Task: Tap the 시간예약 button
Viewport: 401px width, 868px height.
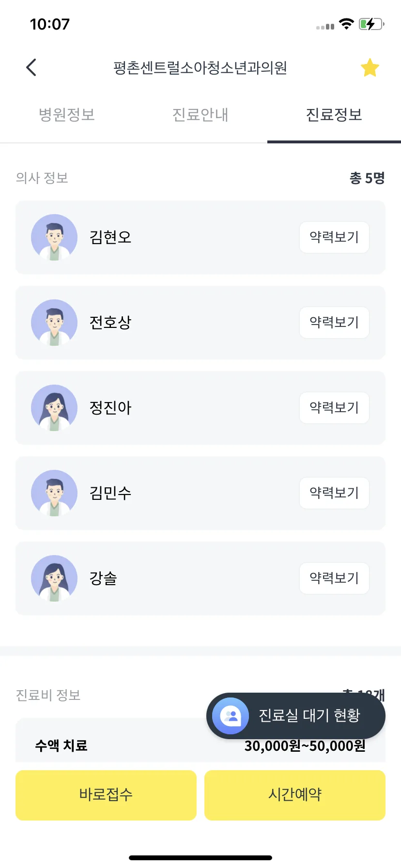Action: (x=295, y=795)
